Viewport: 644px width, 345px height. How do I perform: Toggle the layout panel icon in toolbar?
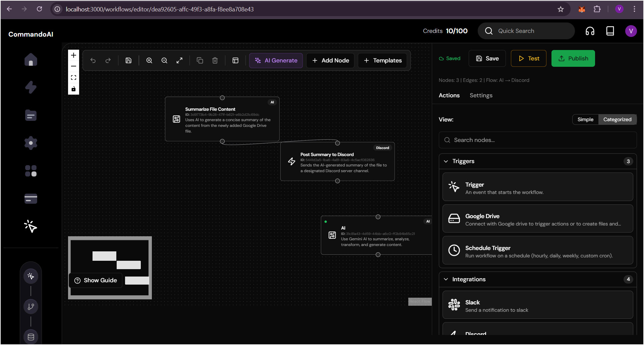[x=235, y=60]
